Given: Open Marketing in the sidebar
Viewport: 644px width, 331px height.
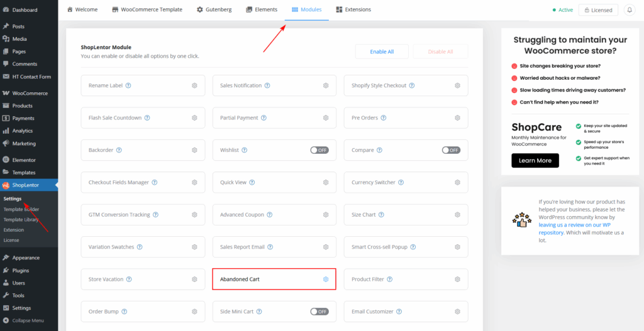Looking at the screenshot, I should [x=29, y=144].
